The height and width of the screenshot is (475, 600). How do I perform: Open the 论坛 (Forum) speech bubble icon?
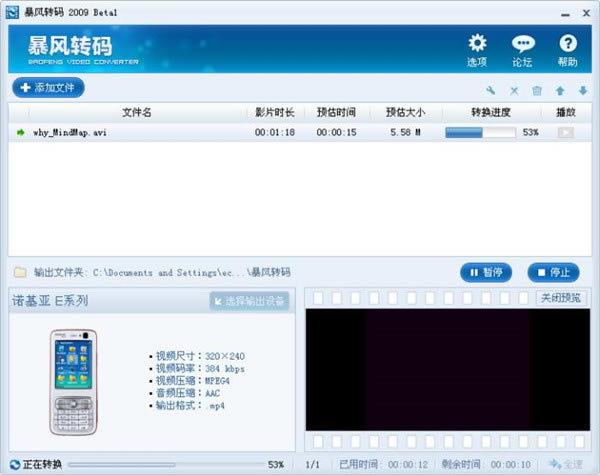(x=522, y=49)
